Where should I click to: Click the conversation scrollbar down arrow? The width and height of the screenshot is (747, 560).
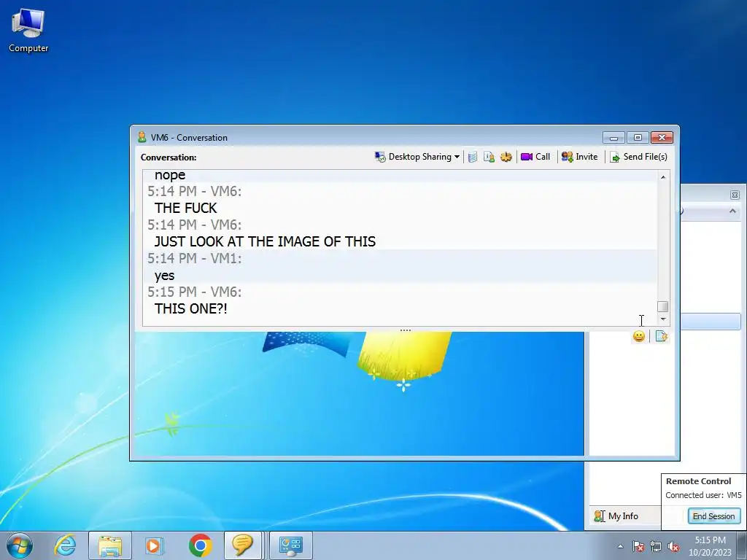pyautogui.click(x=662, y=319)
